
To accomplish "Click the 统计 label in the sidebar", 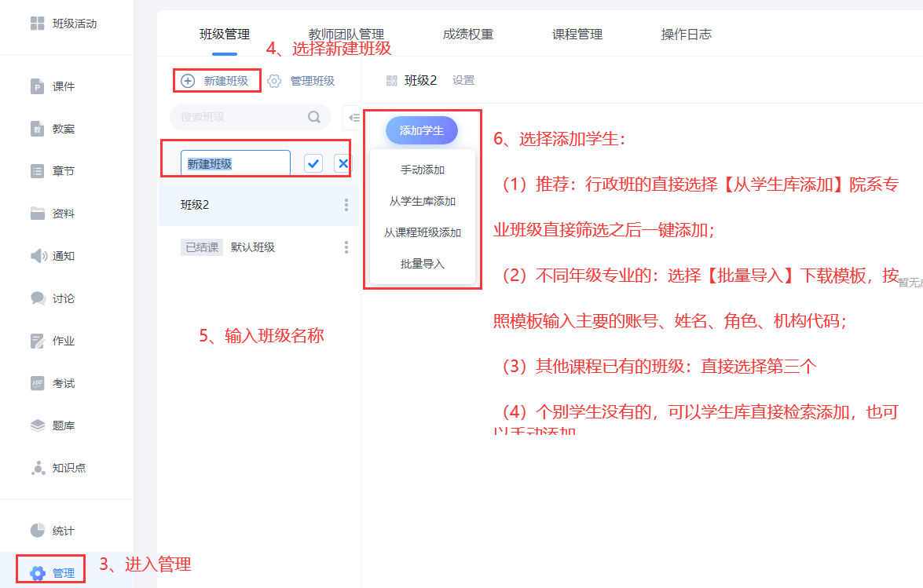I will [x=64, y=531].
